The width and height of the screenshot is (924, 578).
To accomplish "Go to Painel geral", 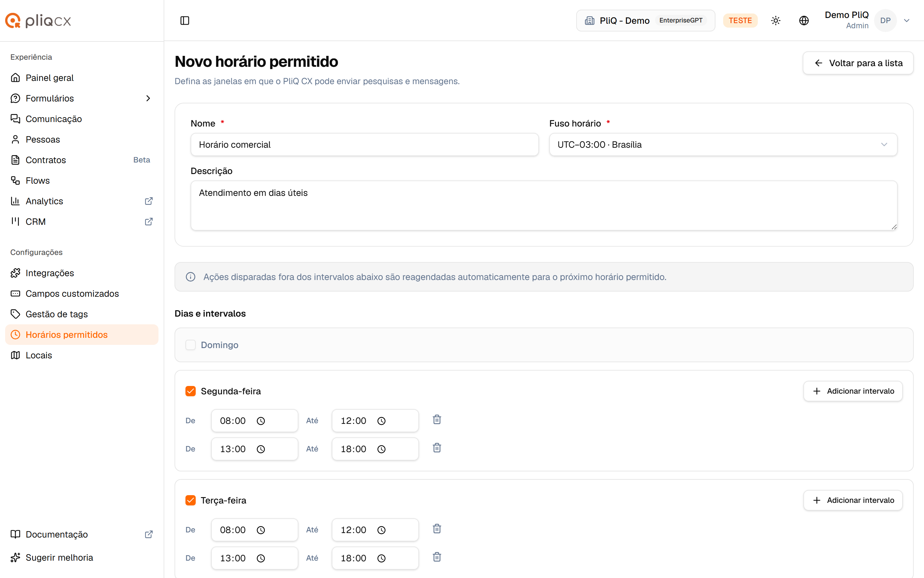I will tap(82, 78).
